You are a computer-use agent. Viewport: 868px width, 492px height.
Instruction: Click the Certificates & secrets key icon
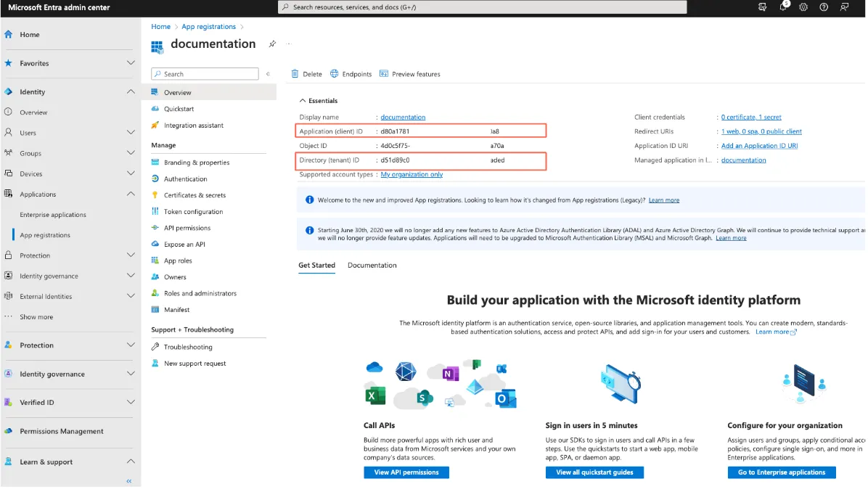(x=155, y=194)
